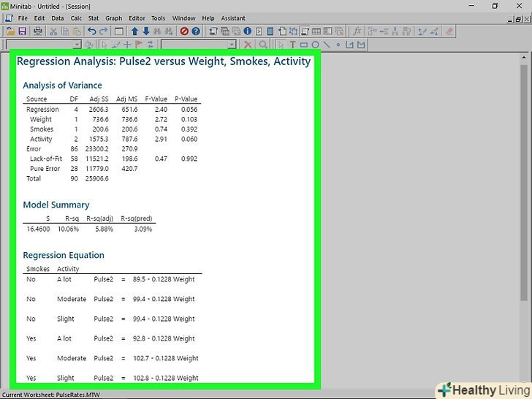Open the Graph menu

(113, 18)
